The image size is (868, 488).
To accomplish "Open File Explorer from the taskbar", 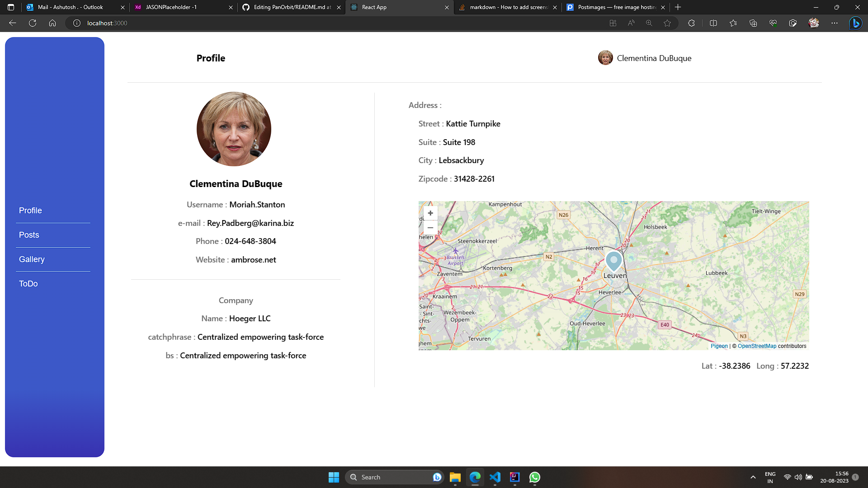I will point(455,478).
